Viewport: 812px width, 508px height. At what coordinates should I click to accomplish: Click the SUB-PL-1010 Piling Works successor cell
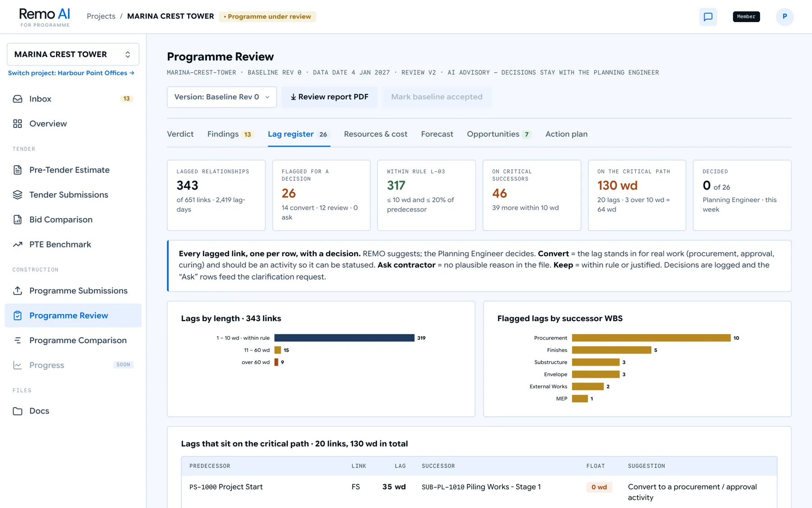481,487
